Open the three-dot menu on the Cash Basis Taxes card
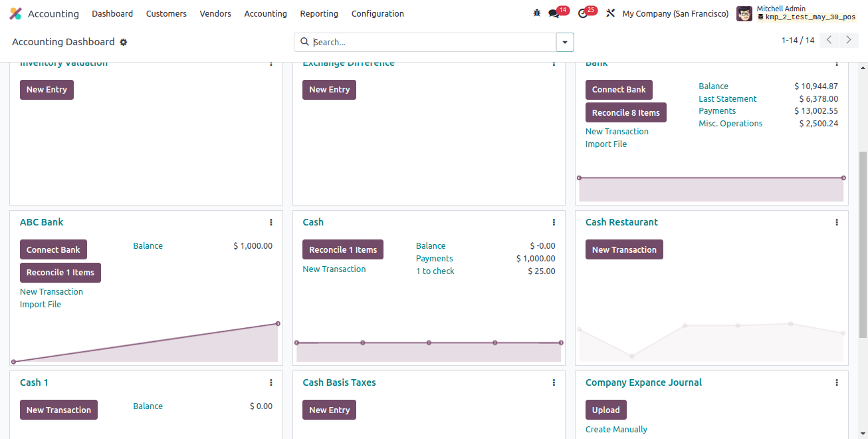This screenshot has height=439, width=868. pyautogui.click(x=554, y=382)
